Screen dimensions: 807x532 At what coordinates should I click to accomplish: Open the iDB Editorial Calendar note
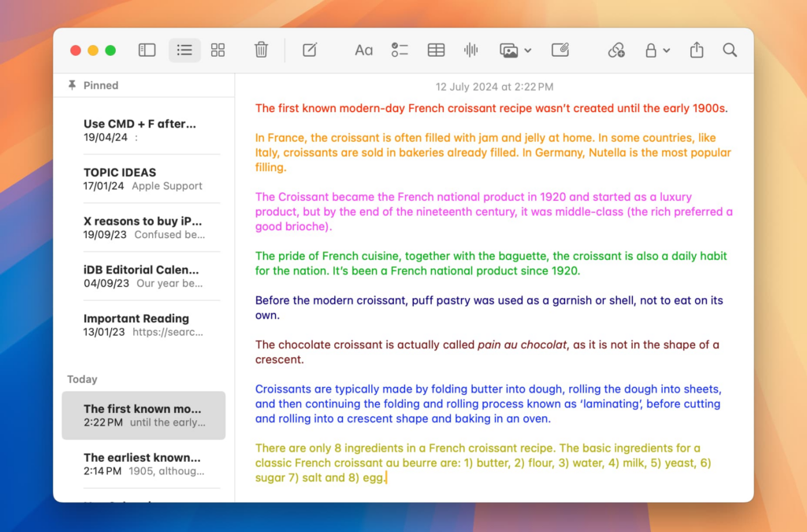tap(143, 276)
